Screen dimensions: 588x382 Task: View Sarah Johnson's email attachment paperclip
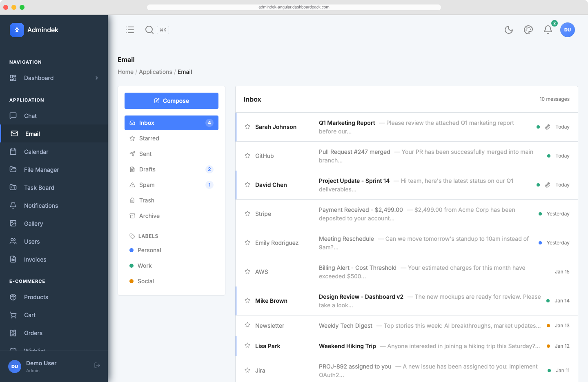pos(547,127)
